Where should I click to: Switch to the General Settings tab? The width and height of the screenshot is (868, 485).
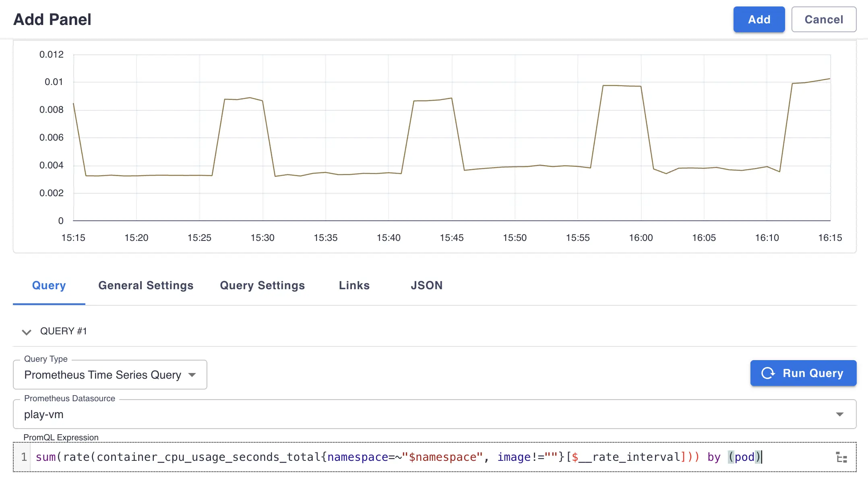click(146, 286)
